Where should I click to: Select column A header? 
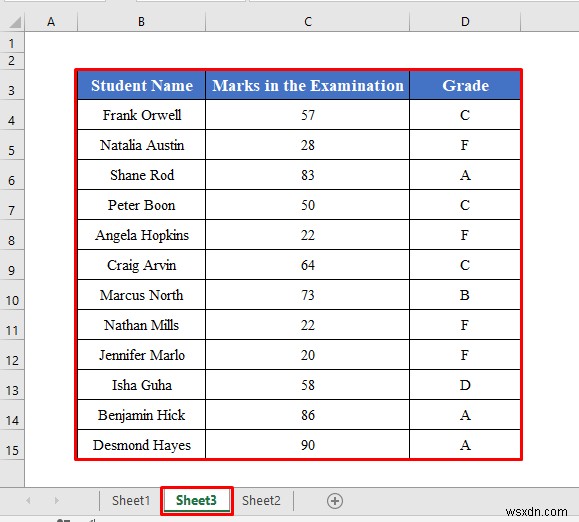tap(51, 22)
